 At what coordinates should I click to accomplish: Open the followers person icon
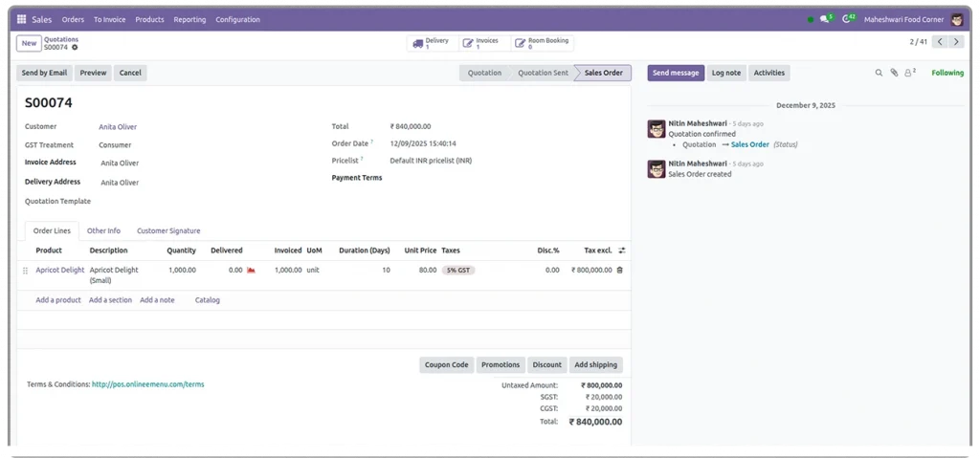tap(909, 73)
